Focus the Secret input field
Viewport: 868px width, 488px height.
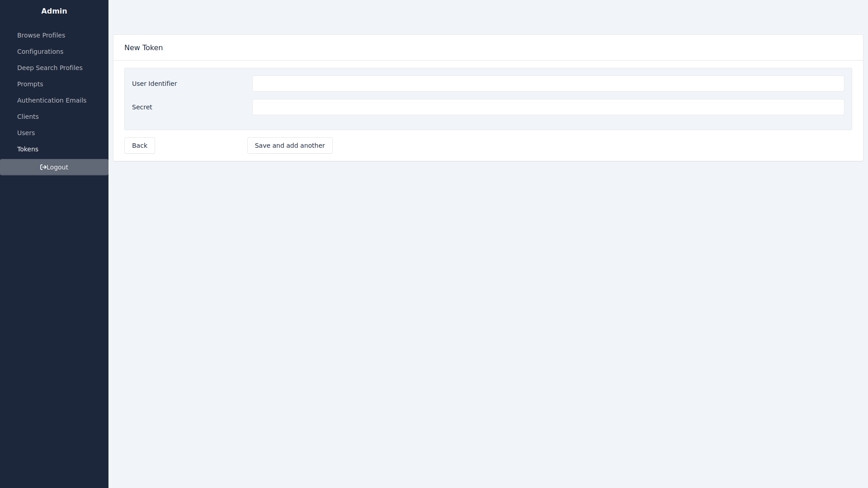coord(548,107)
